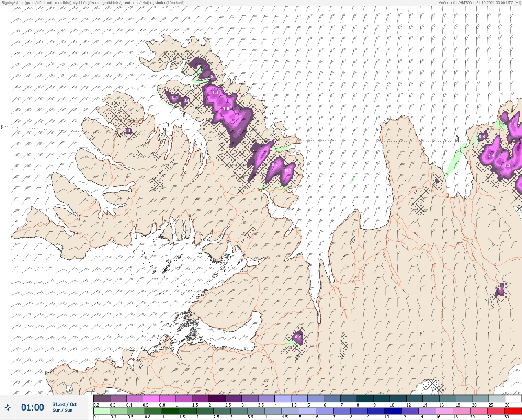
Task: Click the 0.3 value in the Westfjords
Action: coord(128,131)
